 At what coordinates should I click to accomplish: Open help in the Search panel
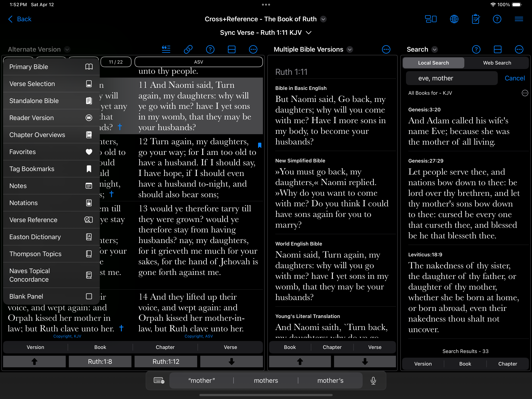coord(476,49)
